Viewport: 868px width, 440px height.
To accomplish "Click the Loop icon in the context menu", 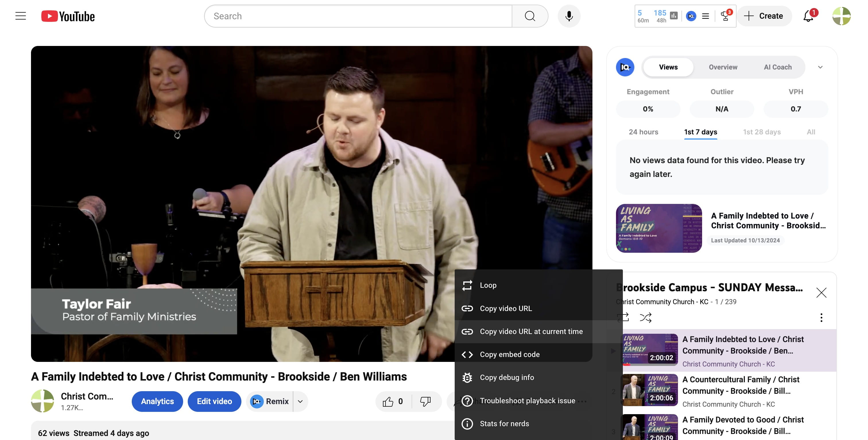I will point(467,285).
